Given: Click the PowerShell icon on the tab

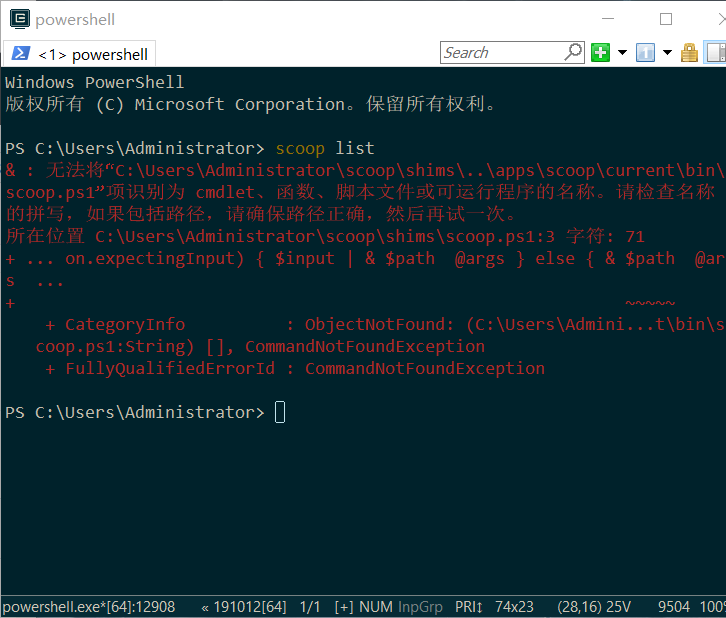Looking at the screenshot, I should pyautogui.click(x=21, y=53).
